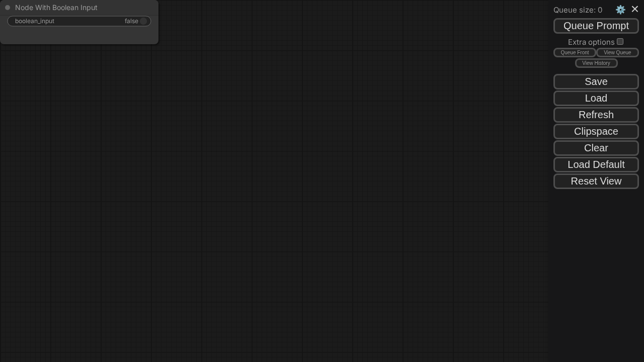The image size is (644, 362).
Task: Open the Clipspace window
Action: tap(596, 131)
